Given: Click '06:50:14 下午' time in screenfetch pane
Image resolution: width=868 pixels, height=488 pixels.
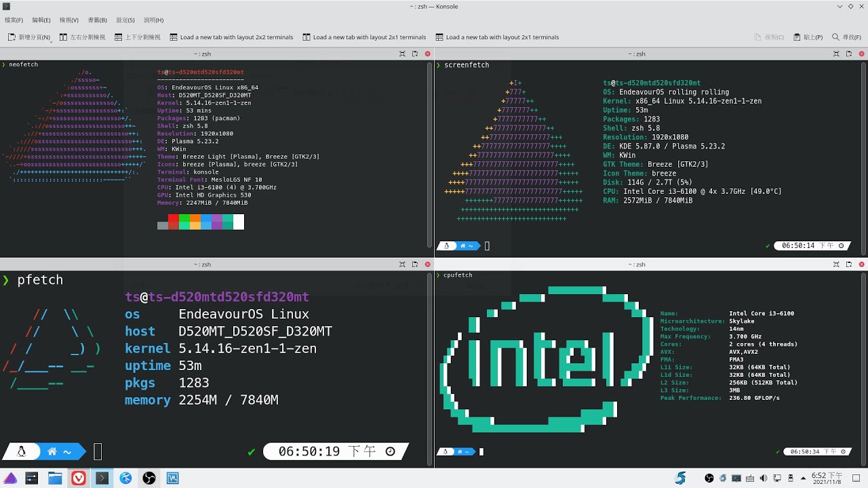Looking at the screenshot, I should point(808,246).
